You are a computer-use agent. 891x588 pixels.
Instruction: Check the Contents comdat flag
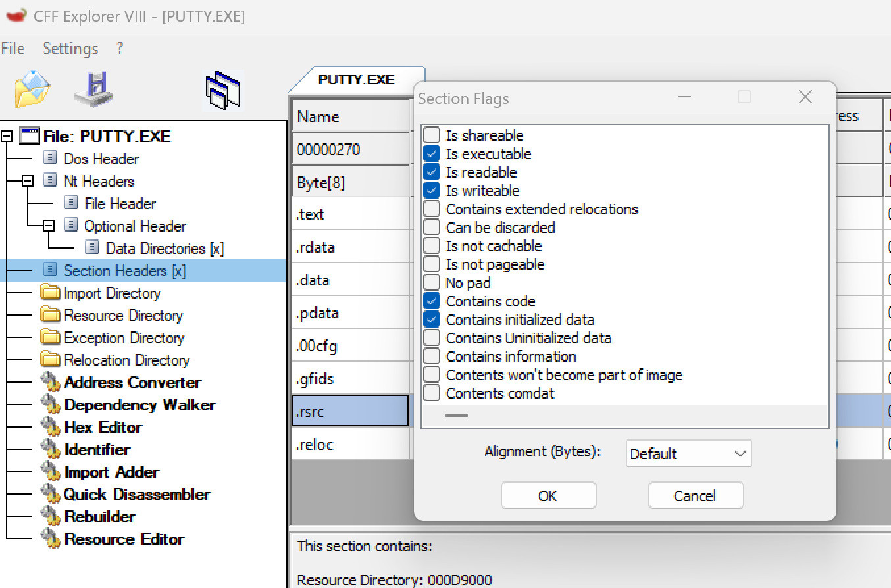(x=432, y=393)
